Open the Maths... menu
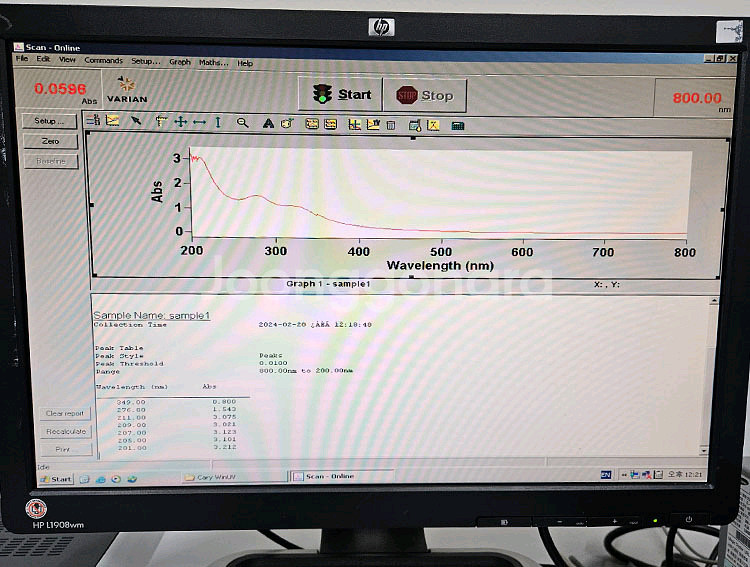The width and height of the screenshot is (750, 567). point(214,62)
